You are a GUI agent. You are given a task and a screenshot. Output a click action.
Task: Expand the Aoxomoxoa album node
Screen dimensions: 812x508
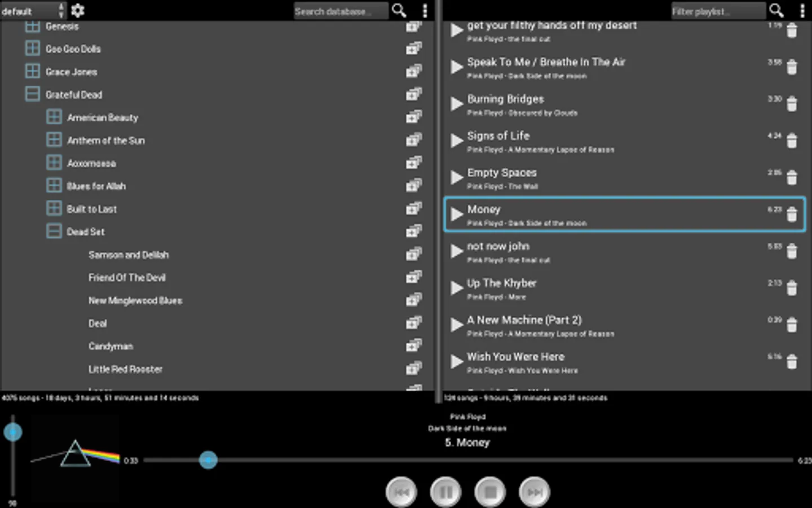pos(54,163)
